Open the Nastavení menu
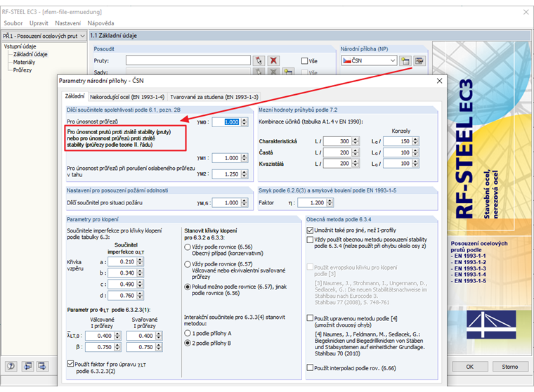Viewport: 534px width, 392px height. pos(67,23)
